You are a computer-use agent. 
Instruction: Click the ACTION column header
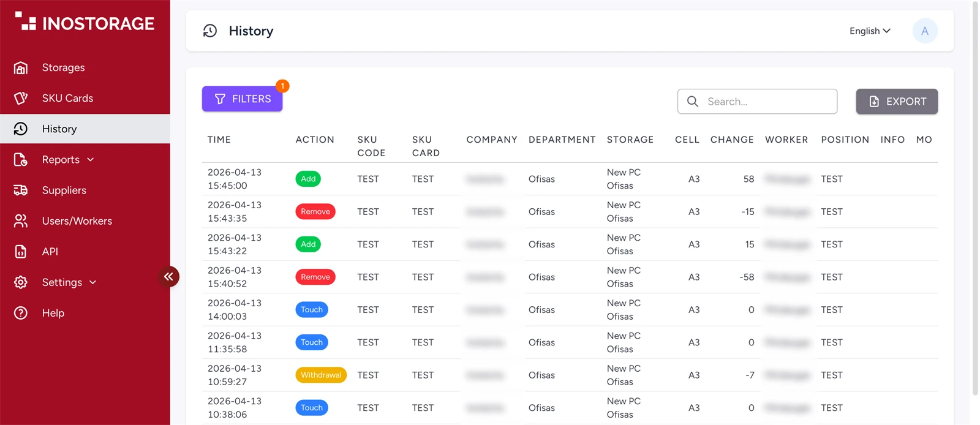[315, 140]
